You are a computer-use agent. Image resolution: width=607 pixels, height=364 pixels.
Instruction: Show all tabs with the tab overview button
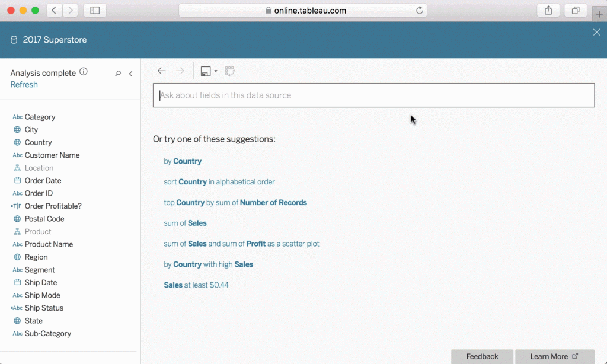tap(576, 11)
